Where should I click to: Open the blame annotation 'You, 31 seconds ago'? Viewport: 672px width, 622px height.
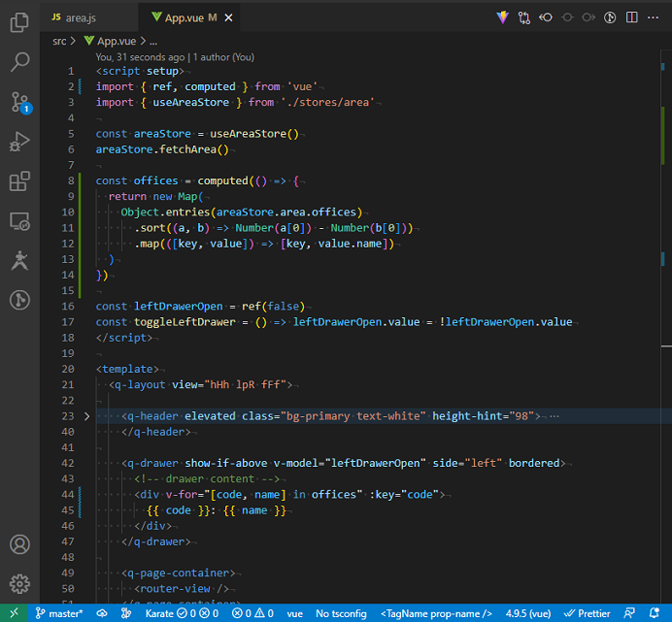[140, 57]
